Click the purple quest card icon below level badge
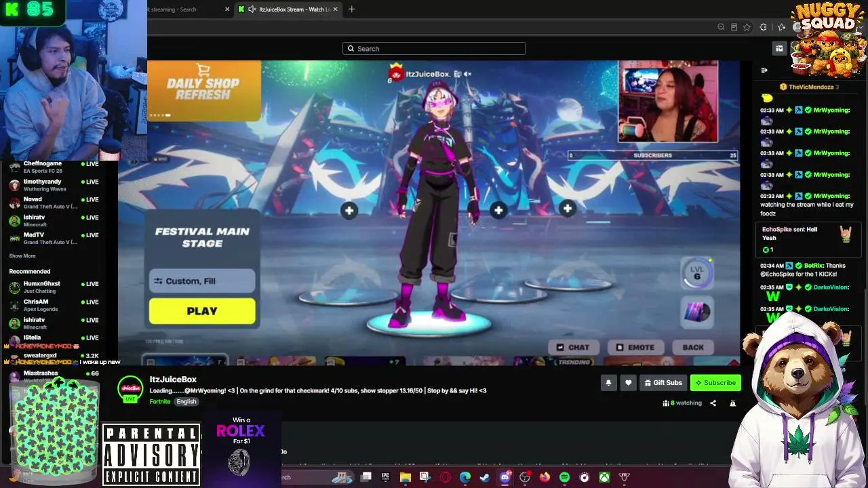 point(697,312)
